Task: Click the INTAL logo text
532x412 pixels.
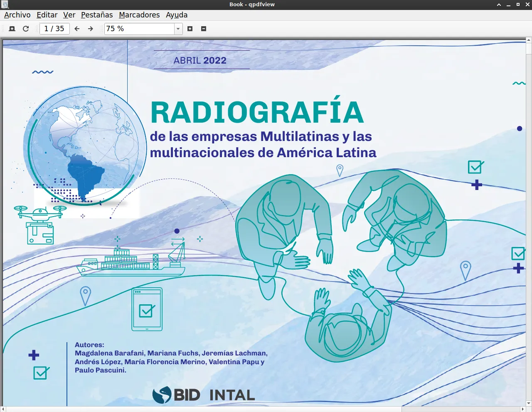Action: (232, 395)
